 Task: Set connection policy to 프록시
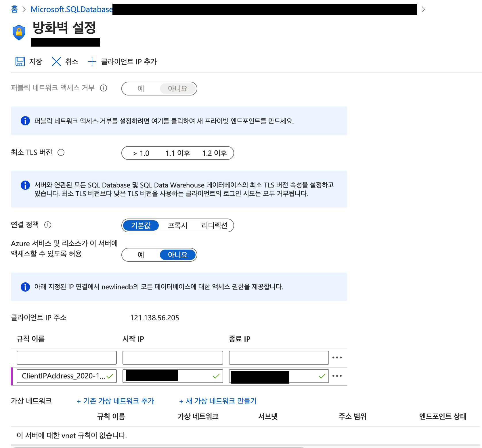(x=178, y=225)
